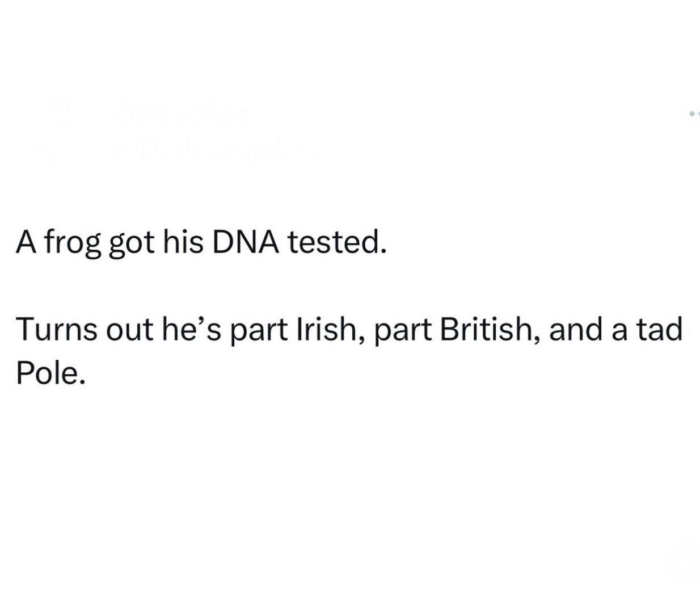Click the word "Pole." on the last line
The image size is (700, 593).
(x=52, y=373)
